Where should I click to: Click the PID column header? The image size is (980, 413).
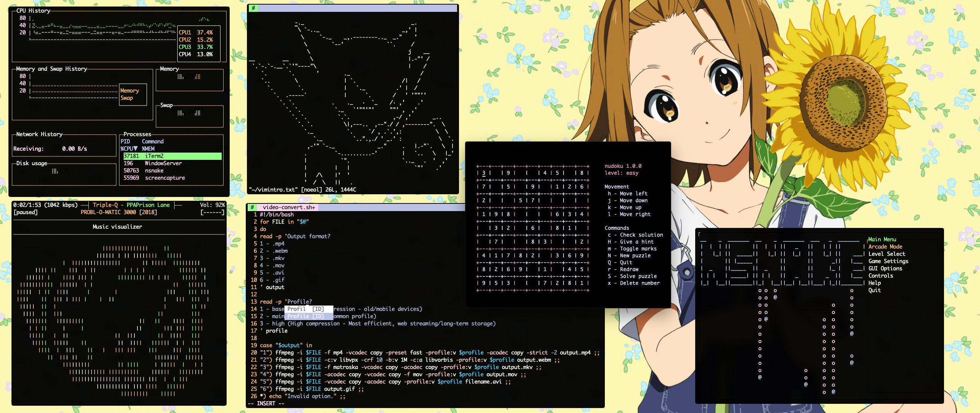pos(125,141)
